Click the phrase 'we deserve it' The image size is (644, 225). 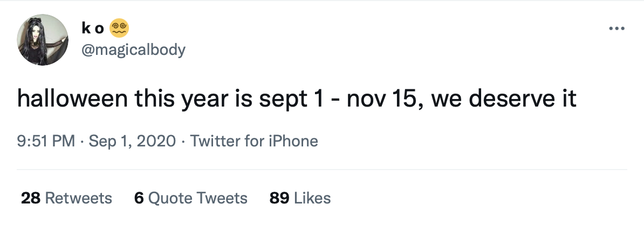tap(504, 99)
